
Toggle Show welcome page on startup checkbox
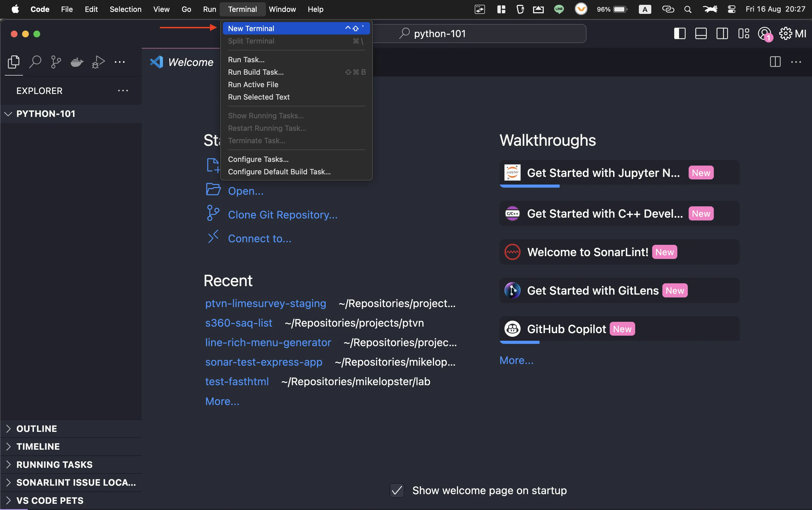coord(397,490)
